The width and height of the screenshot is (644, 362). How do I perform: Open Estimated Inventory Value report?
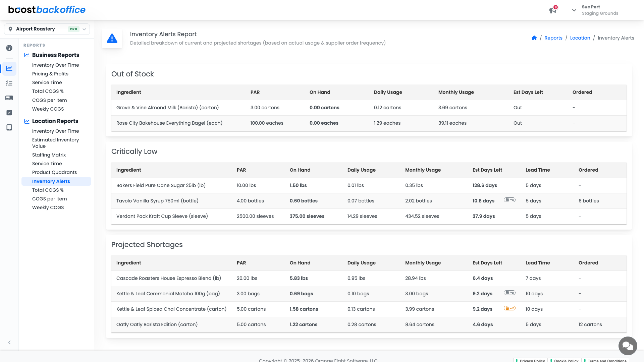56,143
